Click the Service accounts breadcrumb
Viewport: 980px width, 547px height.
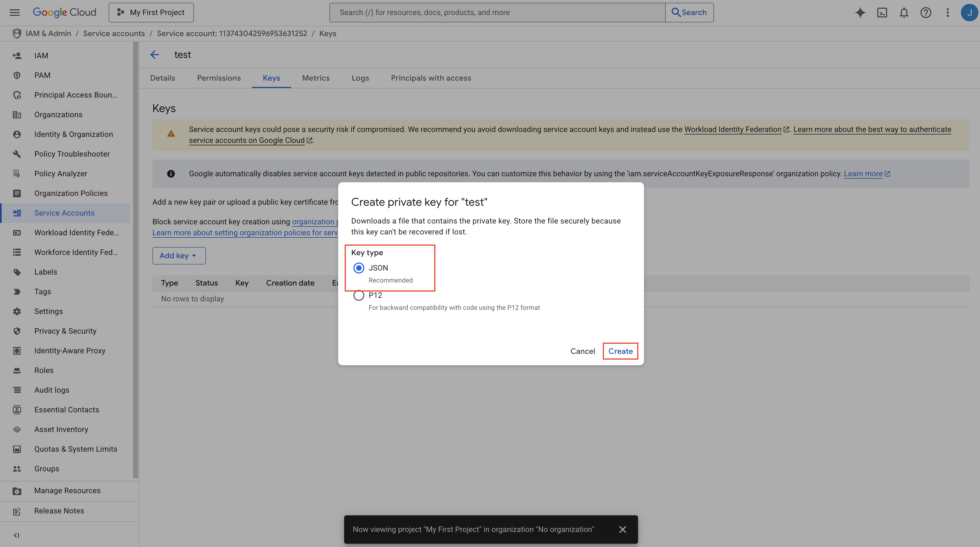pyautogui.click(x=114, y=34)
